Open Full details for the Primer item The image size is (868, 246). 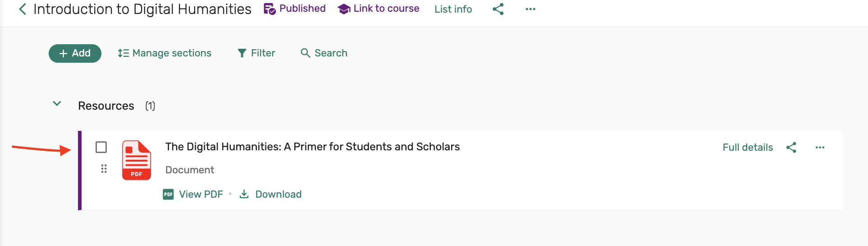[x=748, y=148]
